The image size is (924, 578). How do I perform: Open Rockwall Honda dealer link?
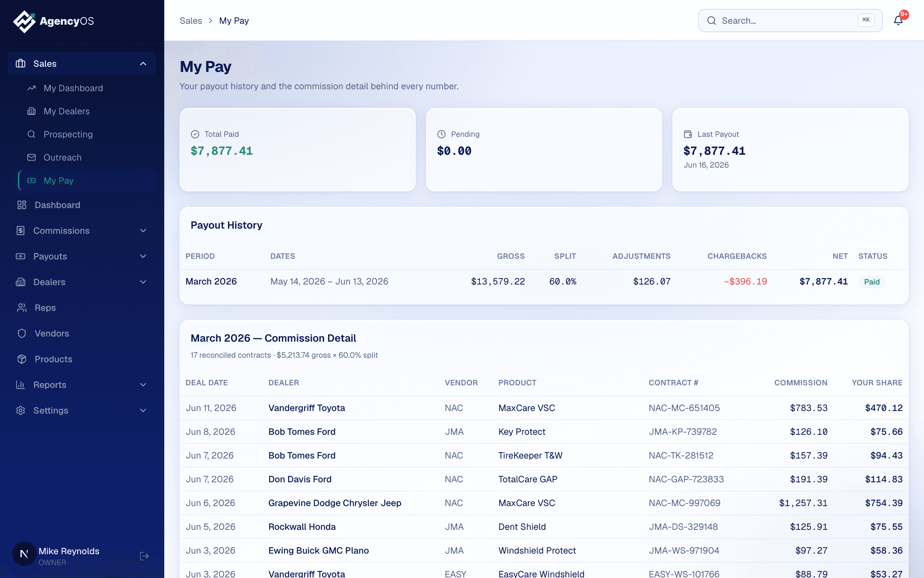point(302,527)
